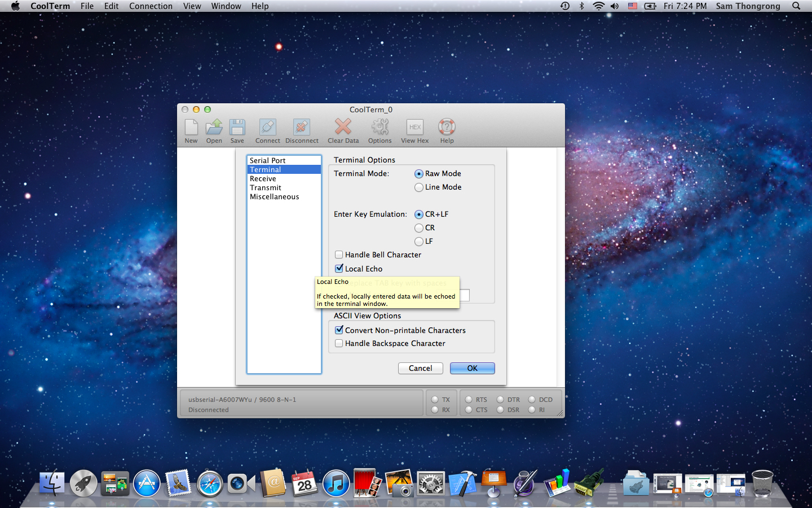
Task: Click the OK button
Action: tap(473, 368)
